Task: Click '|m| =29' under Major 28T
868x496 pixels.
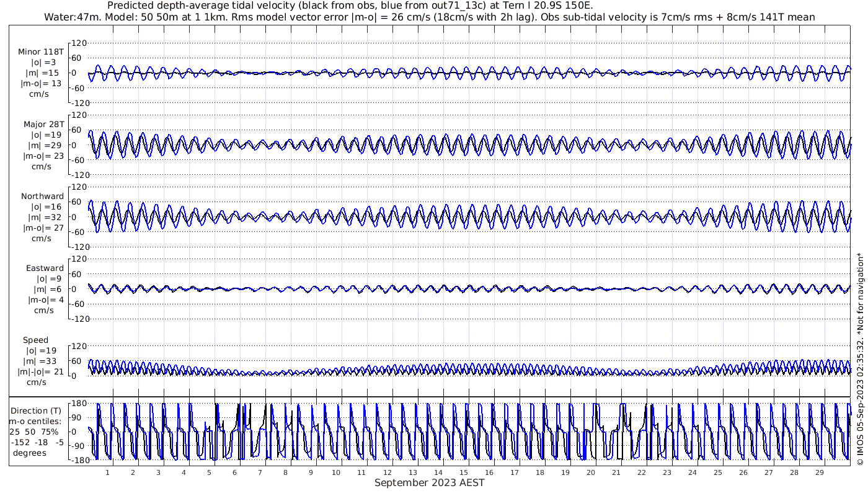Action: click(44, 145)
